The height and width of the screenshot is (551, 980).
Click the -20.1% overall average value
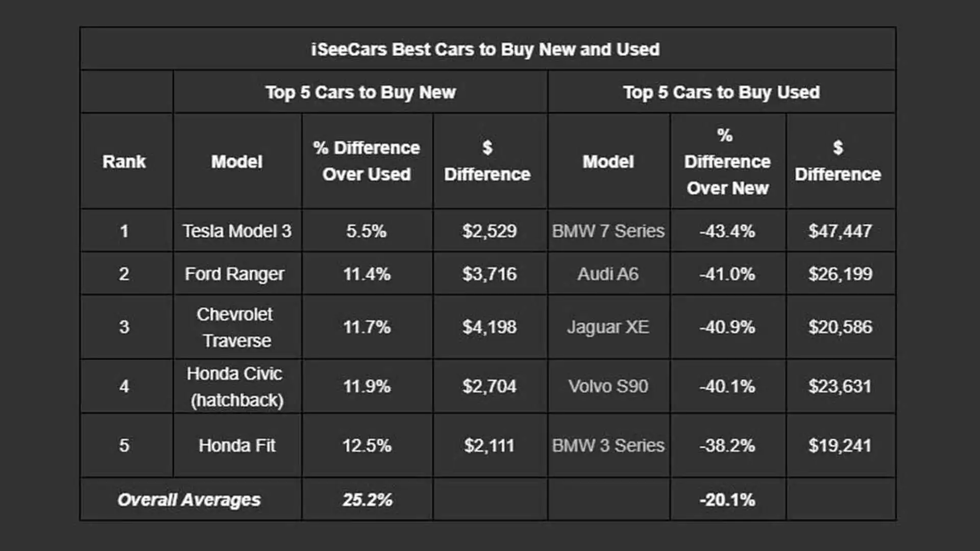[727, 500]
